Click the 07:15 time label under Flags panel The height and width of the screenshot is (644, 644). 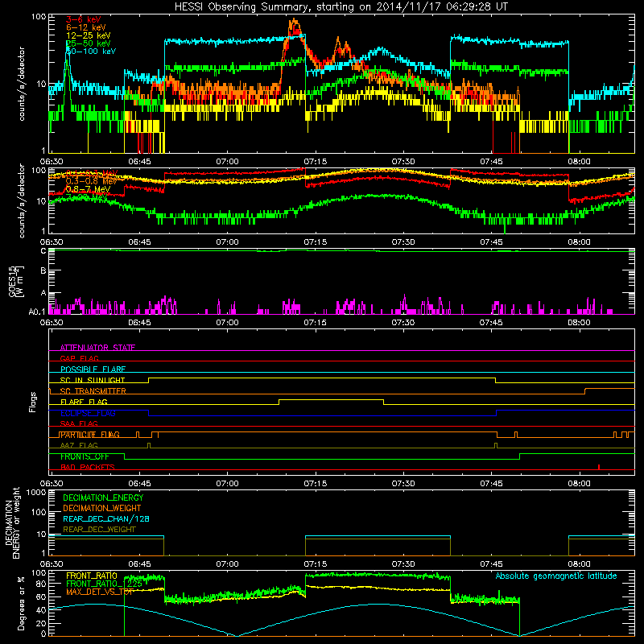pos(315,484)
